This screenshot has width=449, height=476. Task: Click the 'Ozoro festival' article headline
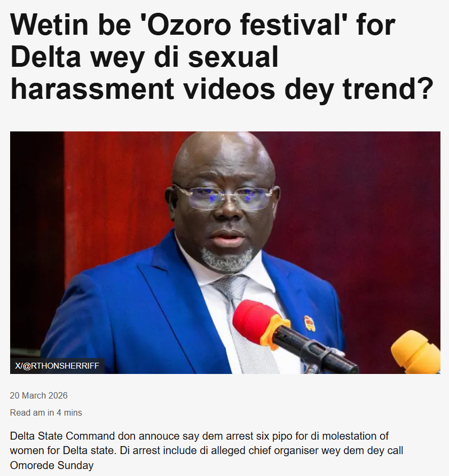pos(222,57)
